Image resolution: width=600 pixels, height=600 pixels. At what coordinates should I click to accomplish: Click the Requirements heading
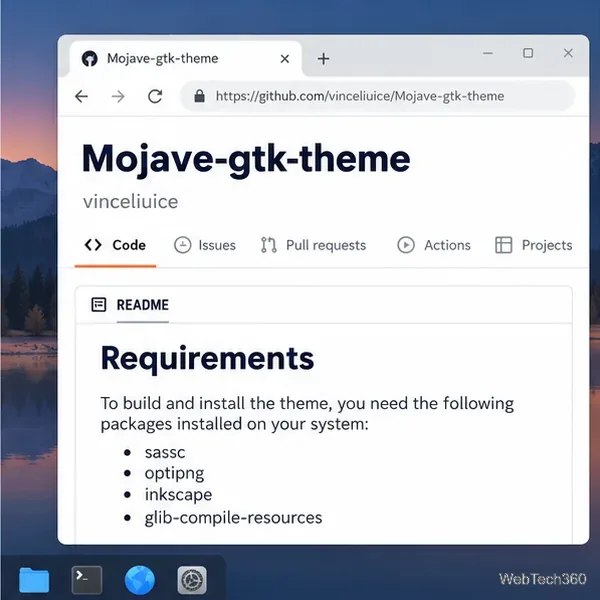click(207, 359)
